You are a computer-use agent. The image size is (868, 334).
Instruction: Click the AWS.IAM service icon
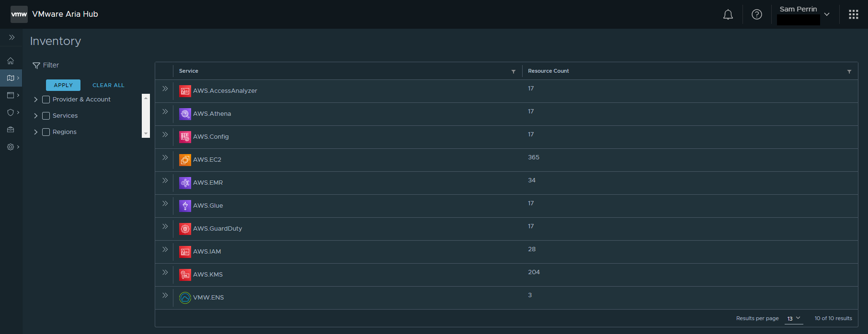point(185,252)
